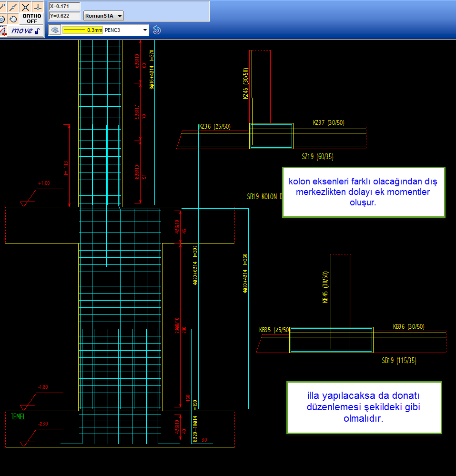Click the yellow 0.3mm line swatch
This screenshot has width=456, height=476.
point(82,30)
